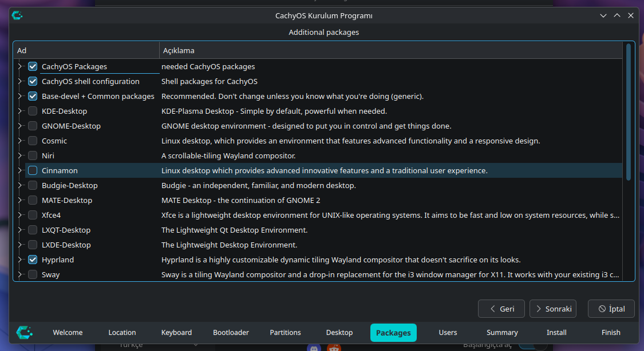Uncheck CachyOS Packages checkbox
Image resolution: width=644 pixels, height=351 pixels.
pos(33,66)
